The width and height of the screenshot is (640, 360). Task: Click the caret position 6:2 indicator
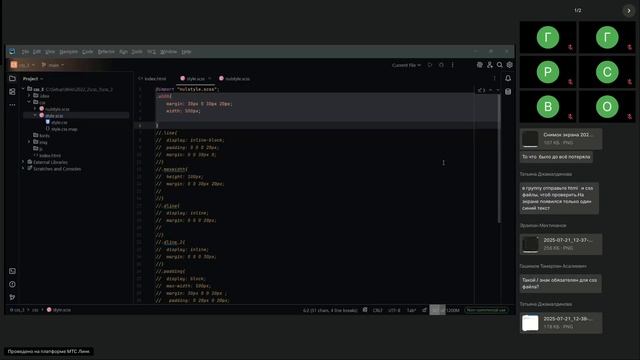coord(330,310)
